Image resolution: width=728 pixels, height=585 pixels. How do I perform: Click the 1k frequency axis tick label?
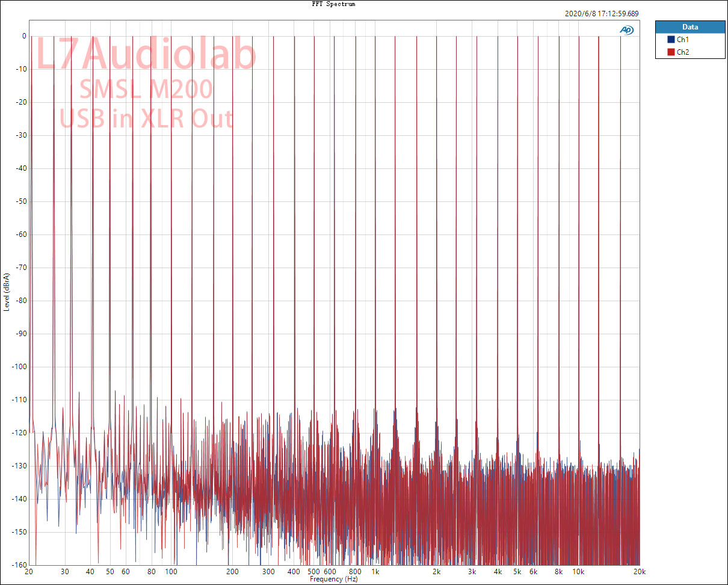(x=375, y=571)
